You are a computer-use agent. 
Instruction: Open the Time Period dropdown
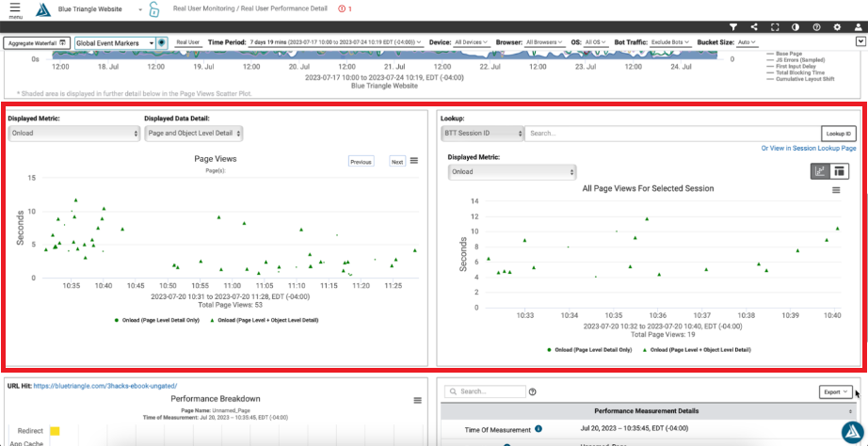click(x=335, y=42)
